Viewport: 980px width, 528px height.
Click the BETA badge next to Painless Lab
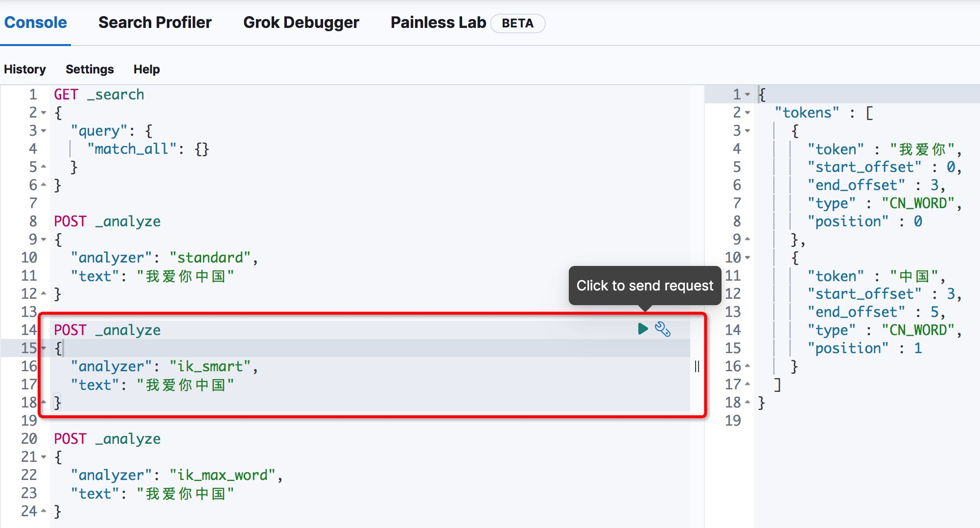[x=517, y=23]
